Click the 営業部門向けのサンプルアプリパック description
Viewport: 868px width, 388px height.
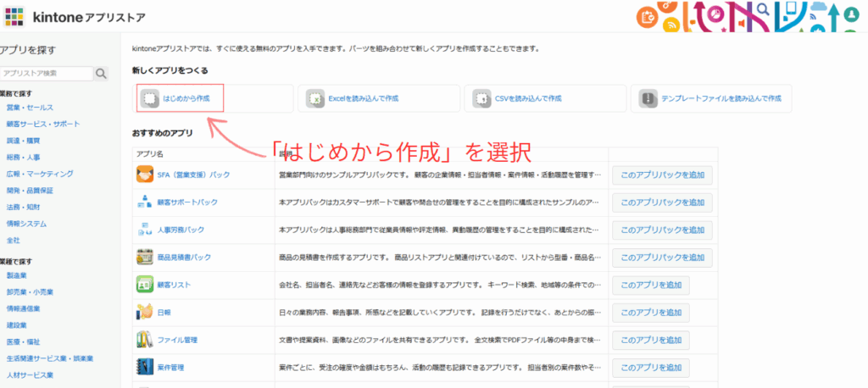(x=440, y=175)
